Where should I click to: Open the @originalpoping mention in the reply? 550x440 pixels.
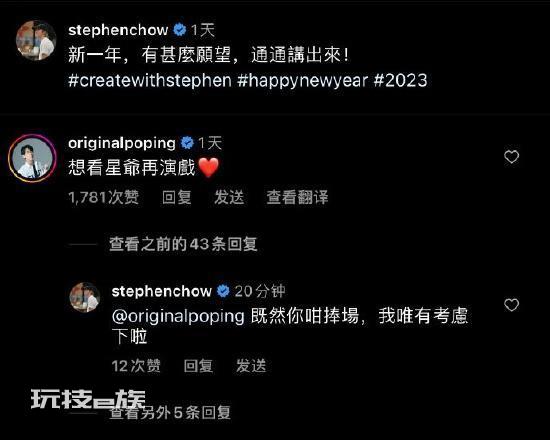click(178, 316)
